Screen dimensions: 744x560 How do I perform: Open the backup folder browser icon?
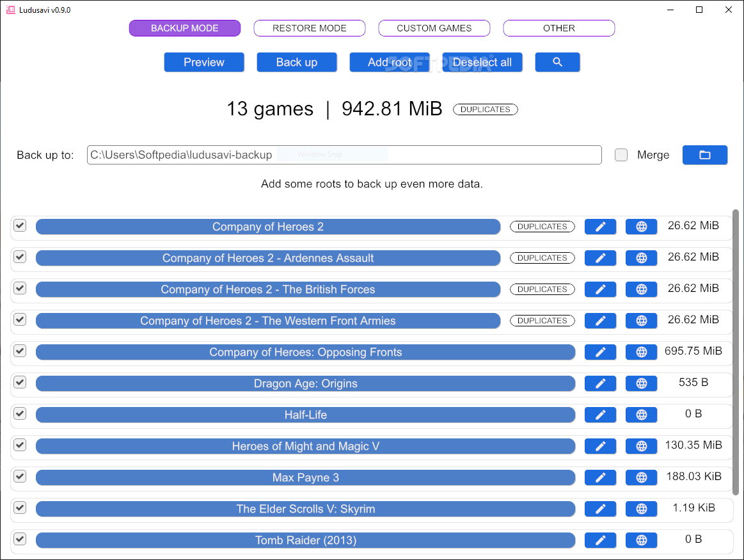(704, 155)
